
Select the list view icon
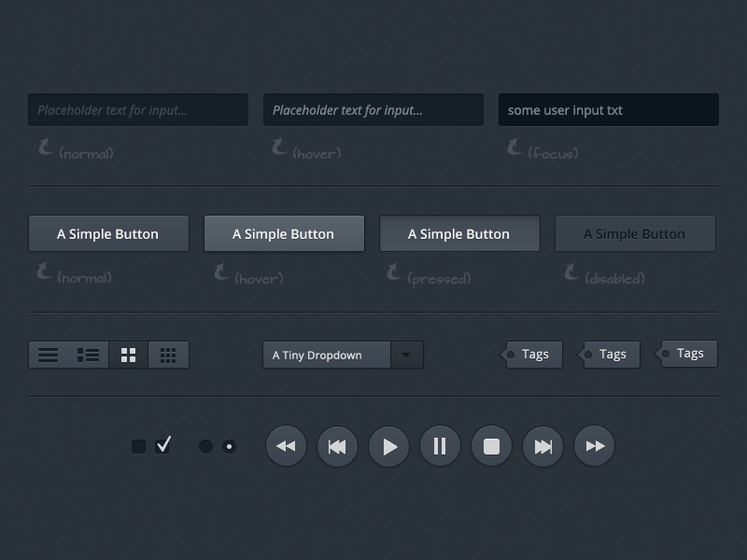coord(47,355)
